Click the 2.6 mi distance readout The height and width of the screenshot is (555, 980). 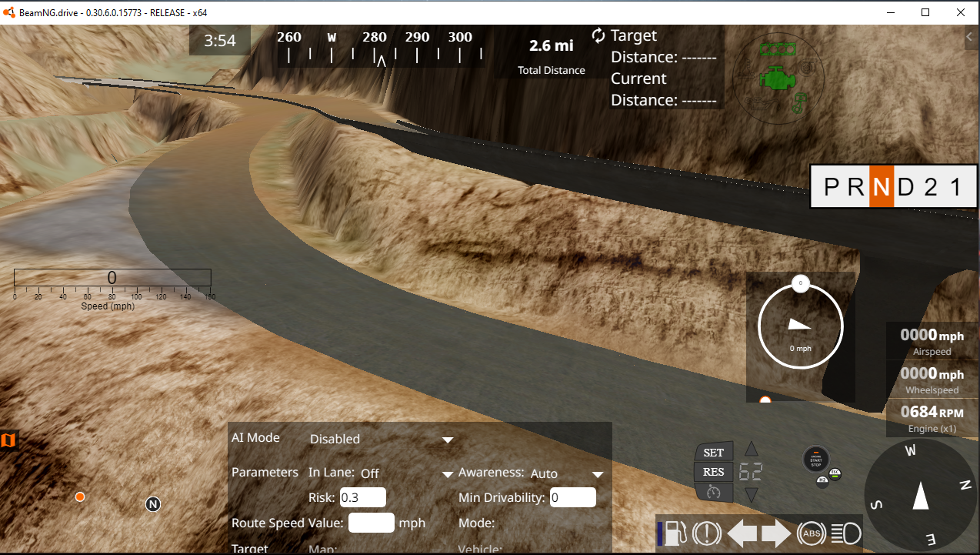(x=552, y=45)
